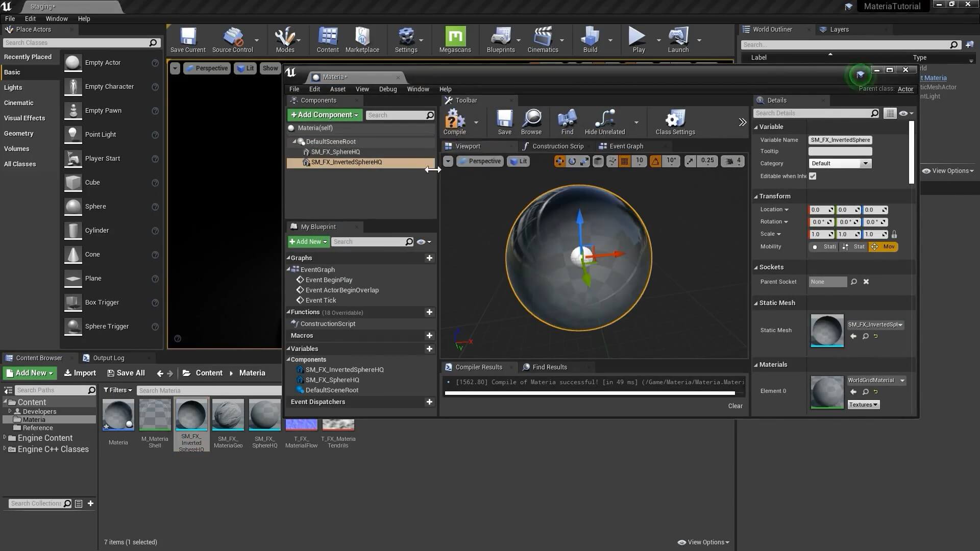Expand the Engine Content folder

click(x=5, y=438)
